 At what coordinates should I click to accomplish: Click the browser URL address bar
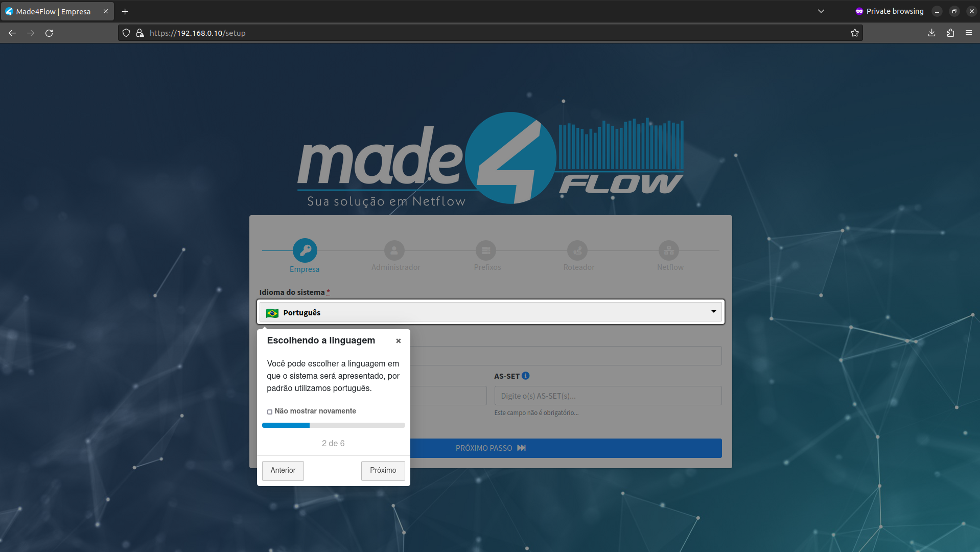[x=491, y=33]
